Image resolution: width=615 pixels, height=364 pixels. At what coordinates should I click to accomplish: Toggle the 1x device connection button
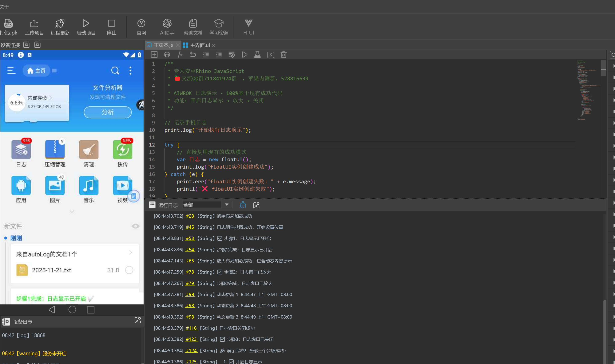tap(26, 45)
